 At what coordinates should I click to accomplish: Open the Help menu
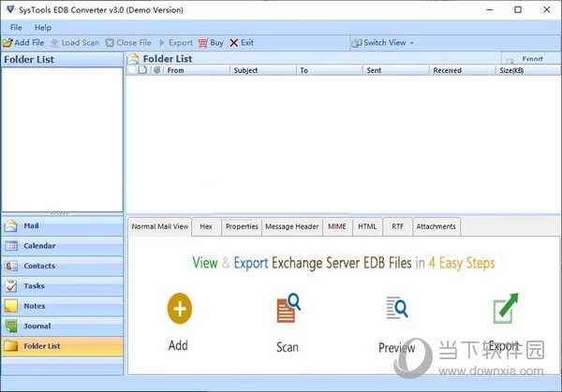click(43, 27)
